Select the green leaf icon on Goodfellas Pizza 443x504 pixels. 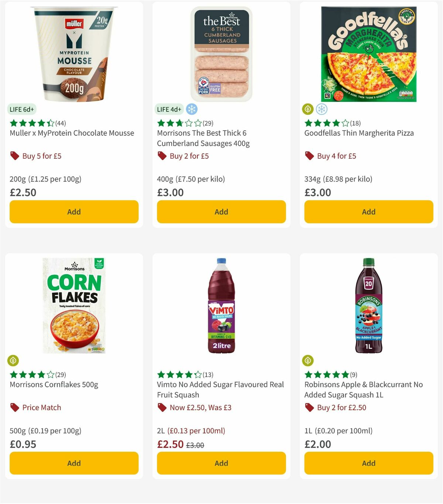308,109
